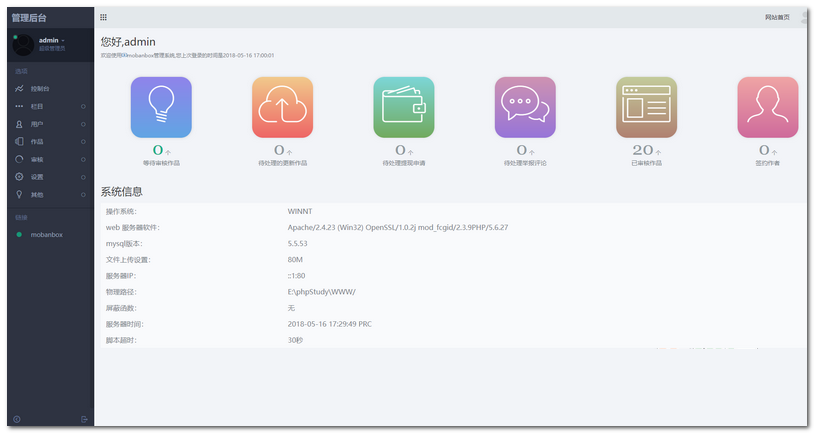Open the blue lightbulb 等待审核作品 card
814x433 pixels.
coord(161,107)
